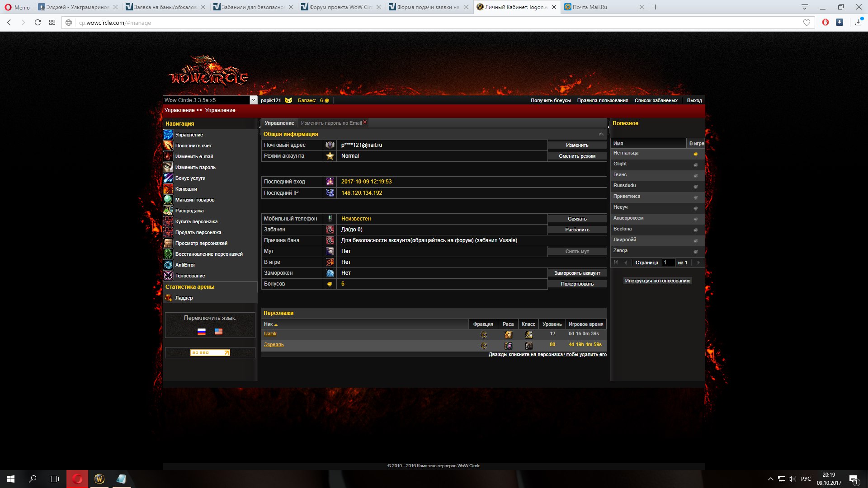Click the Конюшни sidebar icon

pyautogui.click(x=168, y=189)
